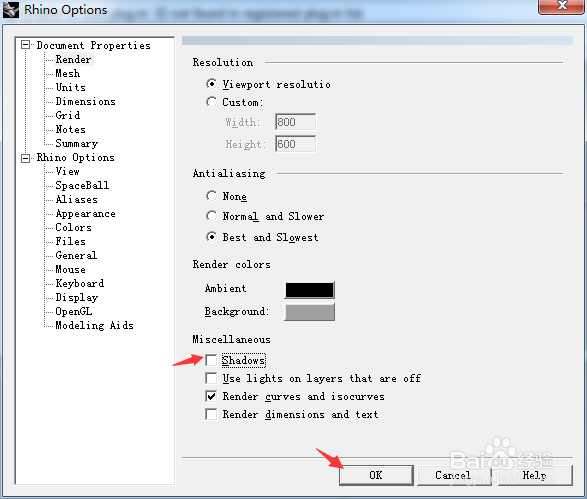Image resolution: width=587 pixels, height=499 pixels.
Task: Select Mouse options in the tree
Action: [x=71, y=270]
